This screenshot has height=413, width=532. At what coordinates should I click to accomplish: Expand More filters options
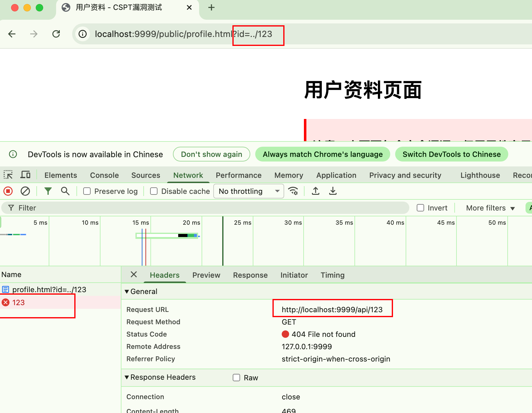(x=489, y=208)
